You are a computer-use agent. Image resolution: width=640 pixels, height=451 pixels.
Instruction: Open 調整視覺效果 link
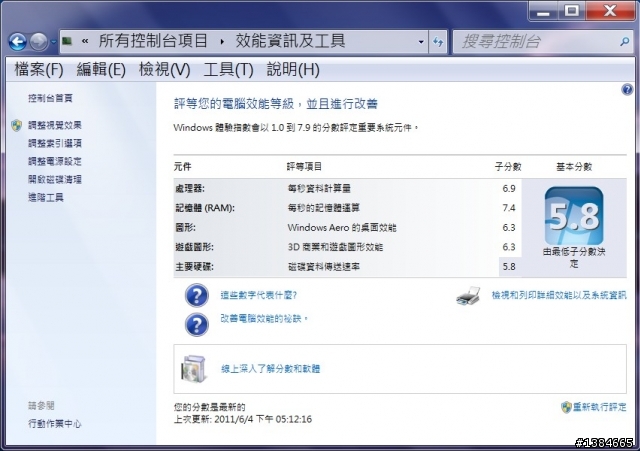tap(55, 125)
